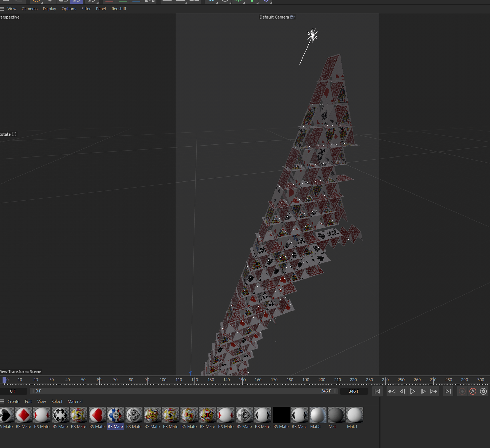
Task: Open the Panel menu
Action: 101,9
